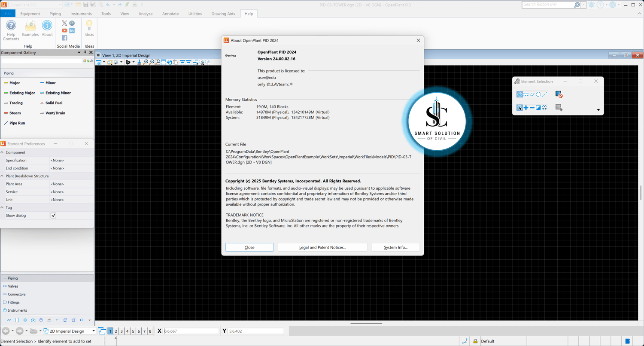Click the Update View brush icon

point(139,62)
